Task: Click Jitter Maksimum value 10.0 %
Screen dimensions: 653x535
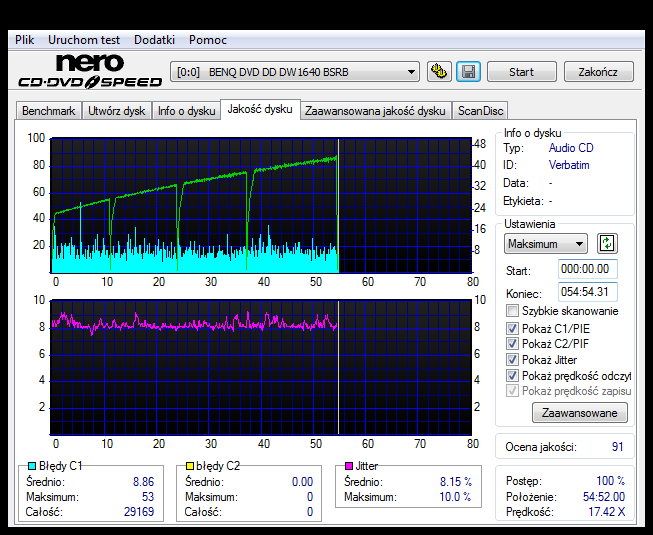Action: pos(455,497)
